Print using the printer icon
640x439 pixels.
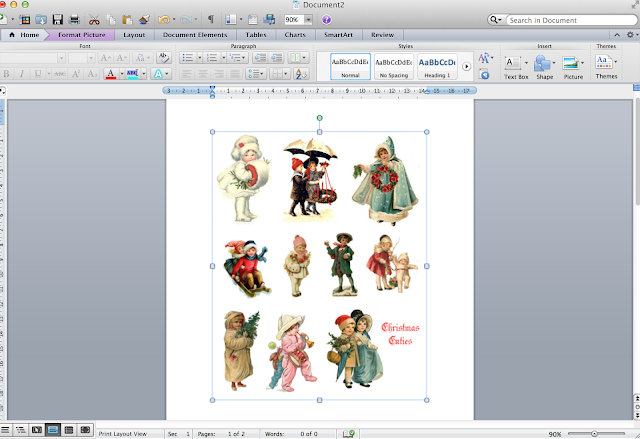[74, 20]
